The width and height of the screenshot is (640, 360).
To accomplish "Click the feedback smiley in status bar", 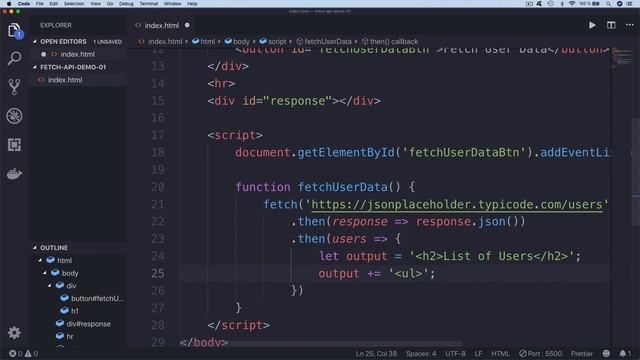I will click(x=607, y=353).
